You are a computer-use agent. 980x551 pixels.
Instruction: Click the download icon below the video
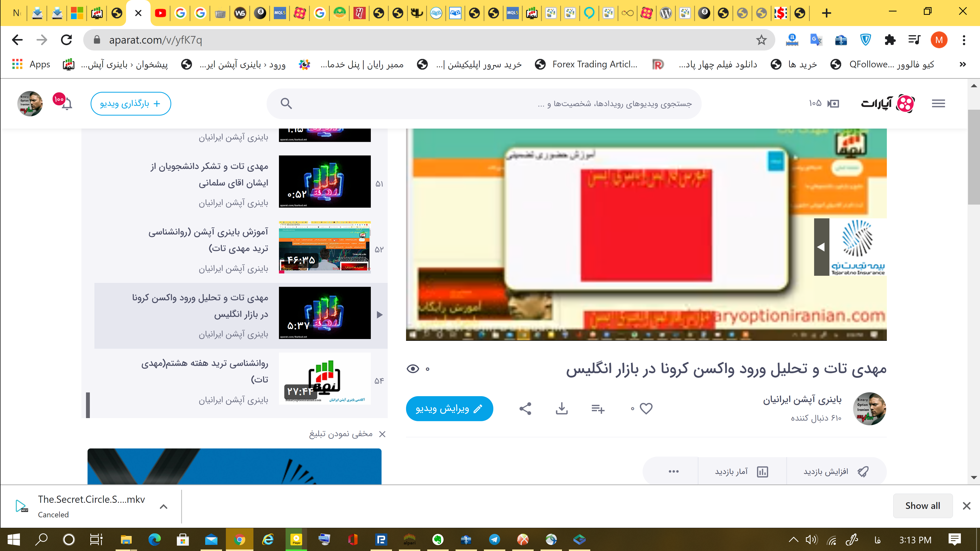(561, 408)
